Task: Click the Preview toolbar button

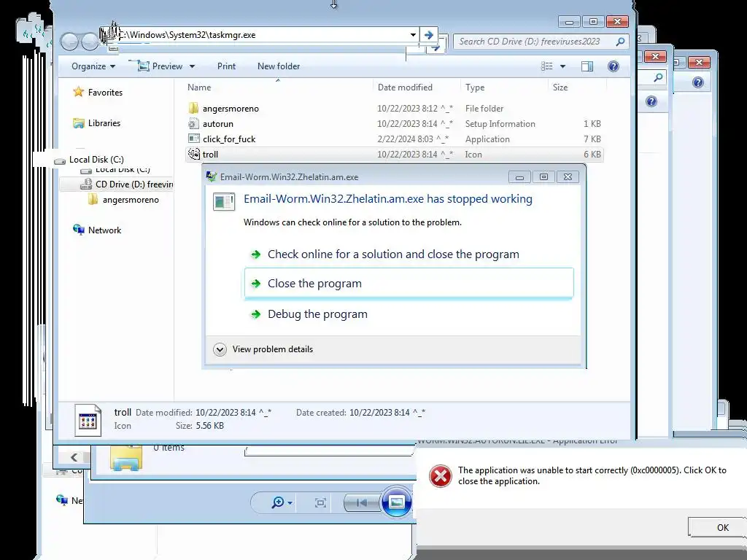Action: point(160,66)
